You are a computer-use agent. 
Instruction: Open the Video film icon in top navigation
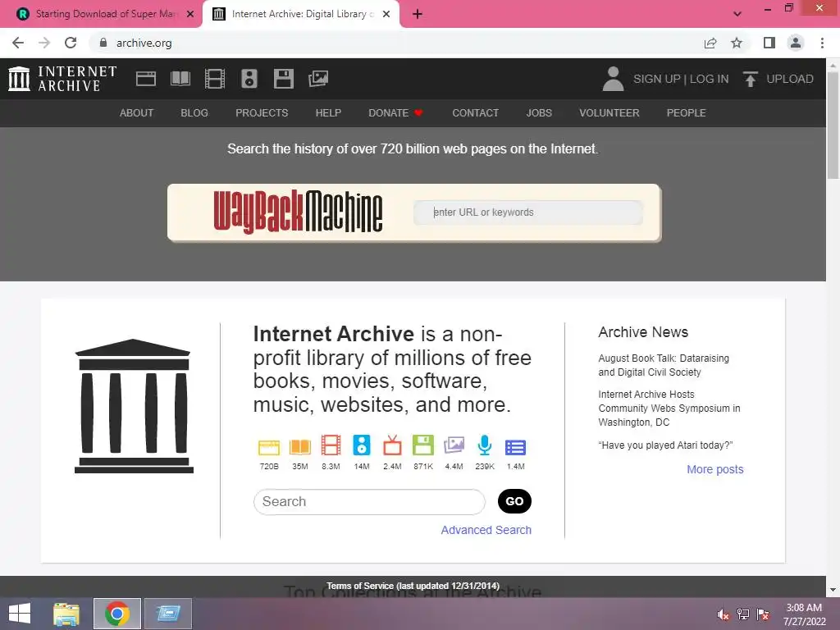[215, 79]
